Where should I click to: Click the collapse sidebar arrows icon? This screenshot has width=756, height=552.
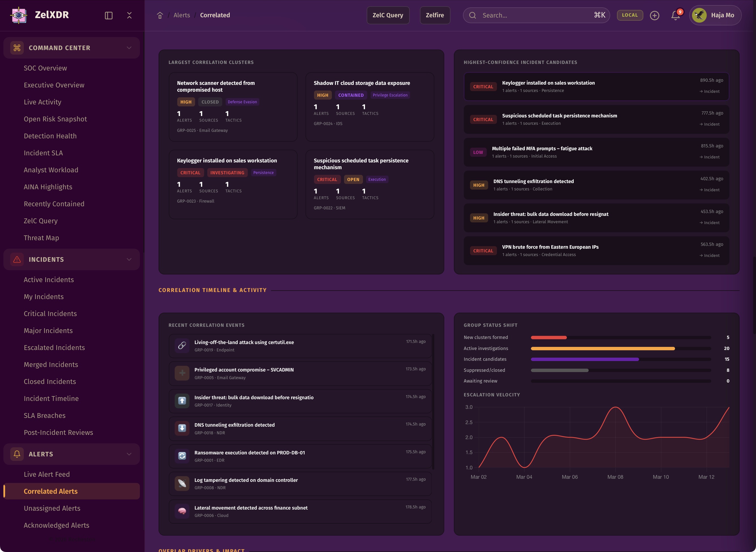point(129,15)
